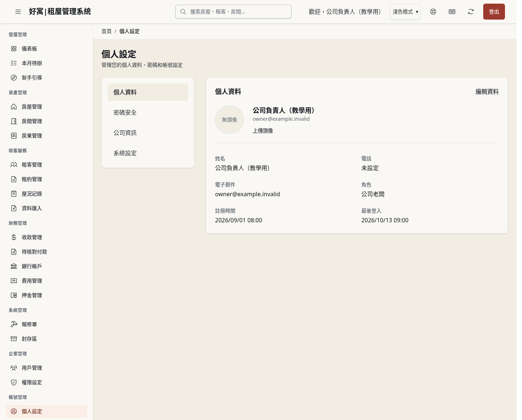Open 儀表板 dashboard icon in sidebar
Image resolution: width=522 pixels, height=420 pixels.
[14, 49]
